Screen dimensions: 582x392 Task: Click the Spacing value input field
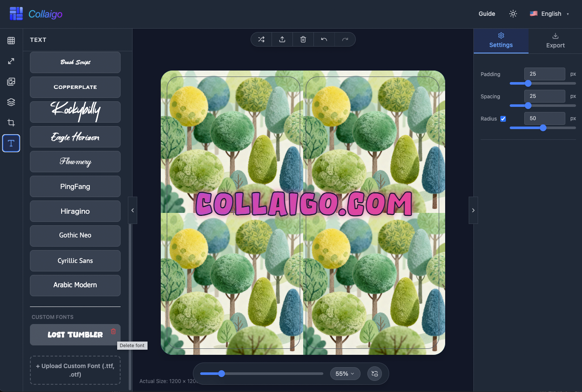coord(545,96)
